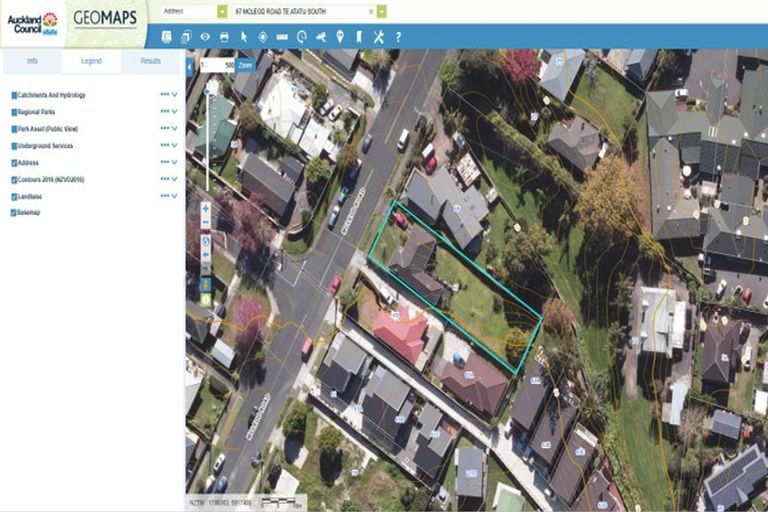Open the search results dropdown arrow
The width and height of the screenshot is (768, 512).
point(382,11)
